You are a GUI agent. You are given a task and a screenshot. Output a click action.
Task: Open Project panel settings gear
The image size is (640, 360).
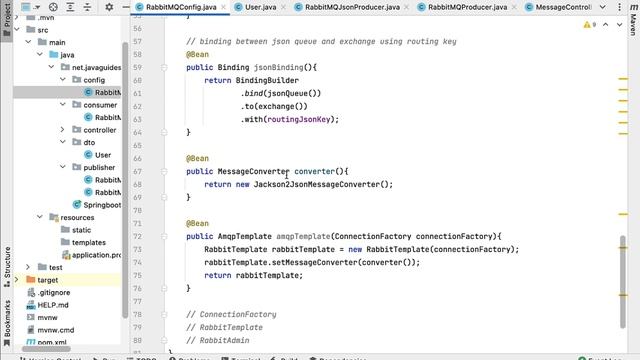pos(109,7)
